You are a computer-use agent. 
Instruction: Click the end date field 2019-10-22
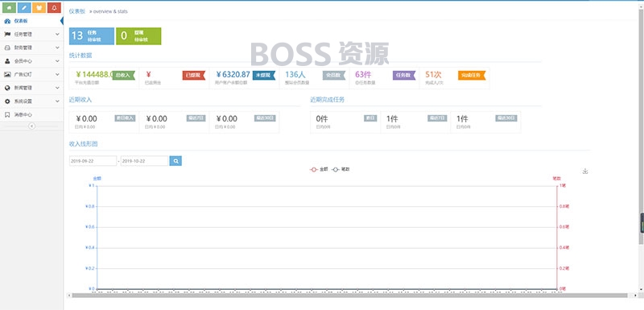tap(145, 161)
